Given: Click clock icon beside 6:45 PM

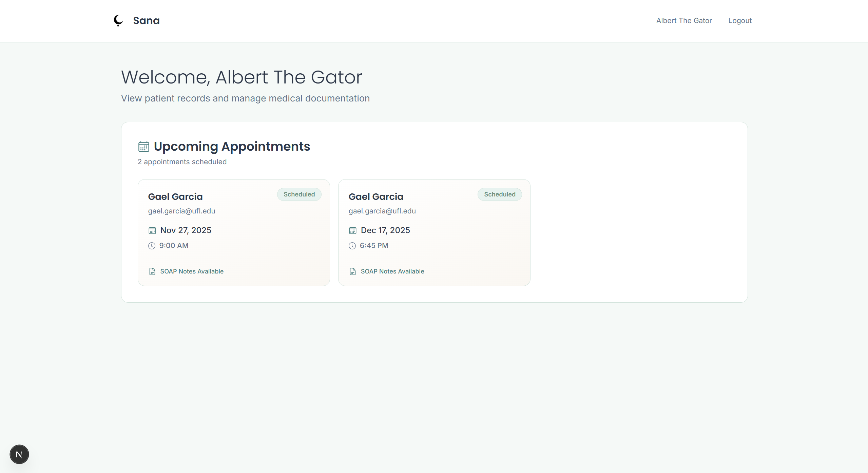Looking at the screenshot, I should coord(352,246).
